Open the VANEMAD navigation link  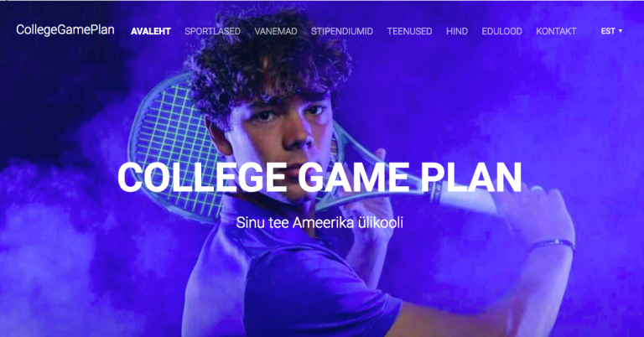click(276, 31)
